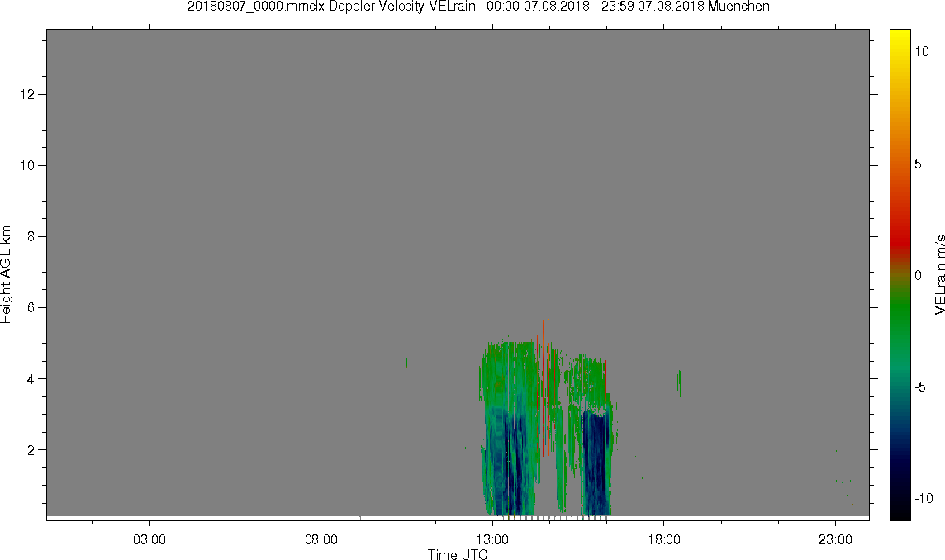This screenshot has width=945, height=560.
Task: Click the small green echo near 18:30
Action: tap(680, 384)
